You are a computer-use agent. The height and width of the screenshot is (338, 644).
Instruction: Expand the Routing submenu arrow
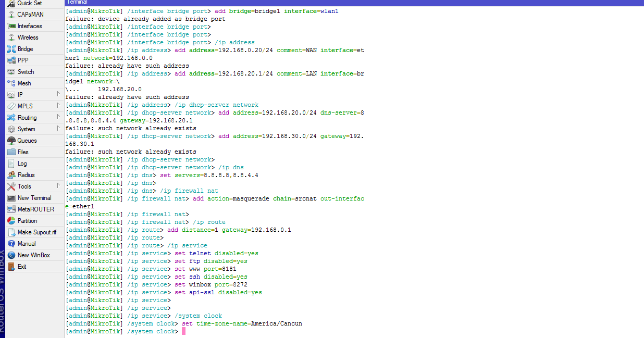(x=58, y=117)
